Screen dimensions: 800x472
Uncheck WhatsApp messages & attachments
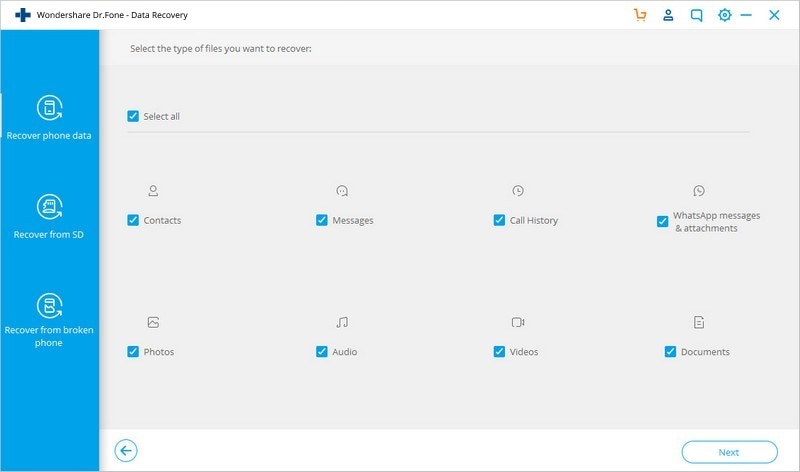(662, 221)
